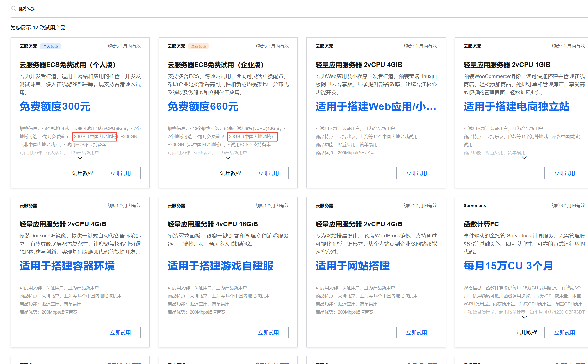Click 立即试用 for 函数计算FC

(564, 333)
